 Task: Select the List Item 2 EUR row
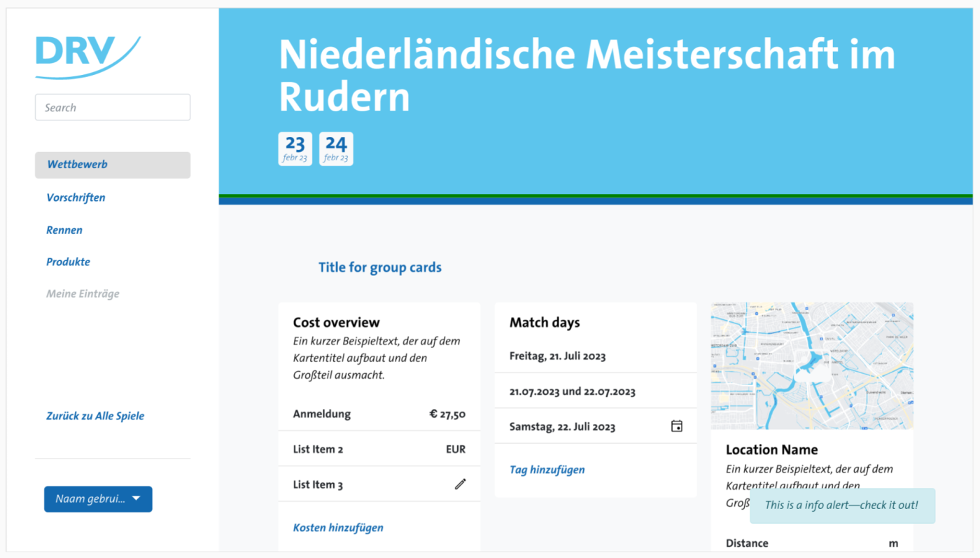pos(379,449)
